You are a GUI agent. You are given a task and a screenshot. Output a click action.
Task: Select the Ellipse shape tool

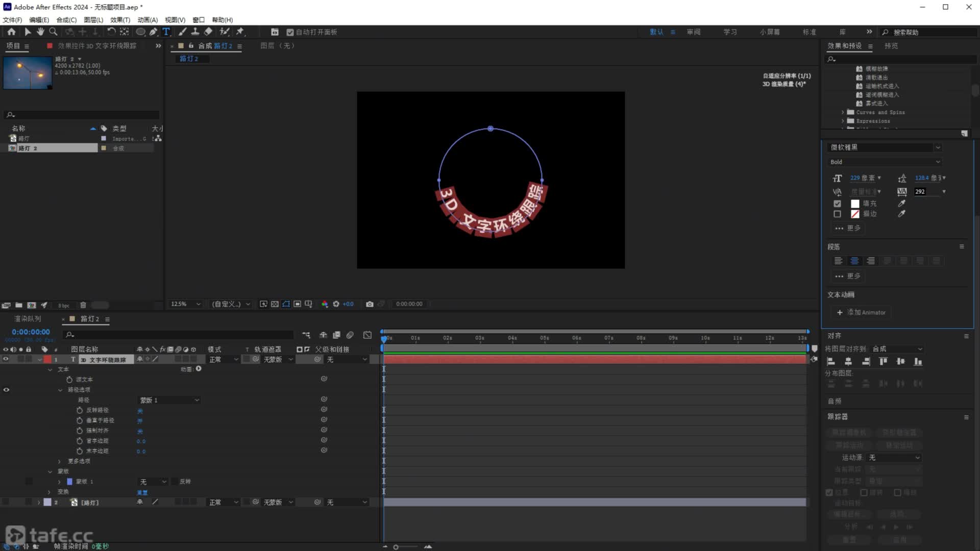click(140, 32)
